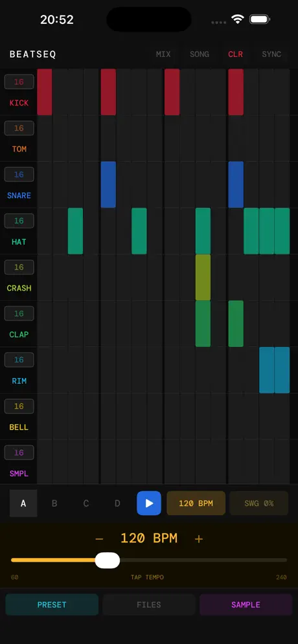Viewport: 298px width, 644px height.
Task: Tap the TAP TEMPO label
Action: pos(147,577)
